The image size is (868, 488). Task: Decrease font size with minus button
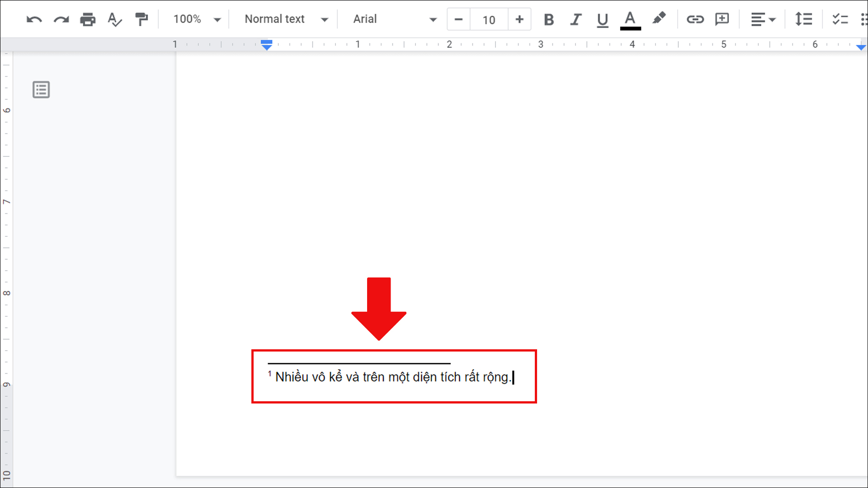pyautogui.click(x=458, y=19)
